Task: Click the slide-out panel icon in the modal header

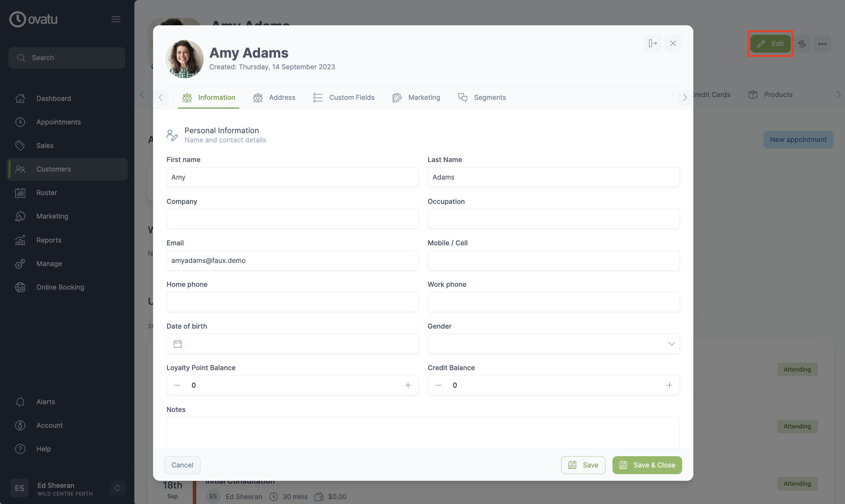Action: coord(653,43)
